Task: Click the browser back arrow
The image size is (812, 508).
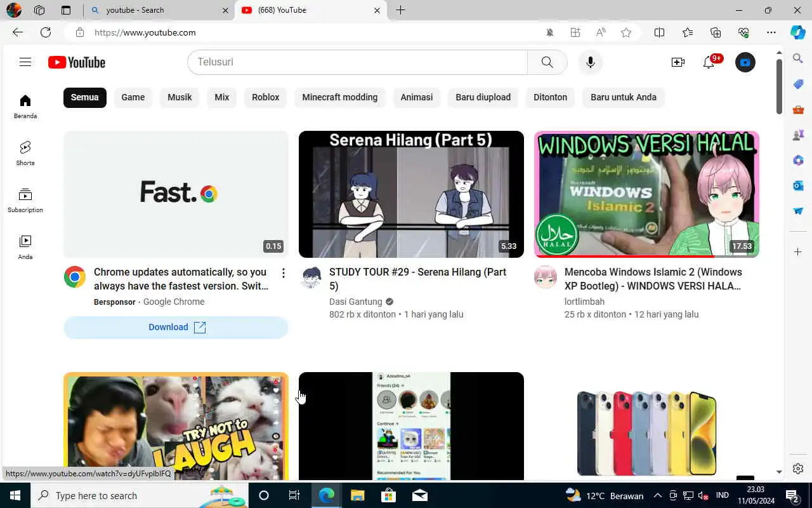Action: point(18,32)
